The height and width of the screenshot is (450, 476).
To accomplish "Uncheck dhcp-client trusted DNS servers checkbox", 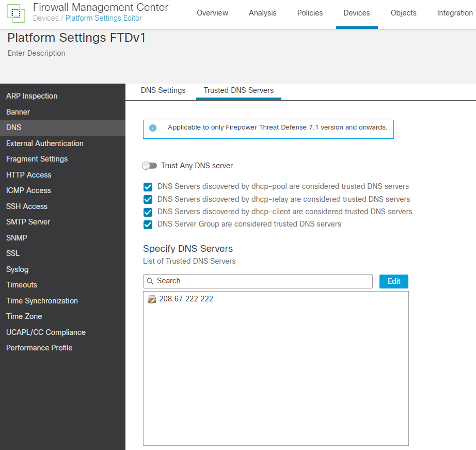I will 148,212.
